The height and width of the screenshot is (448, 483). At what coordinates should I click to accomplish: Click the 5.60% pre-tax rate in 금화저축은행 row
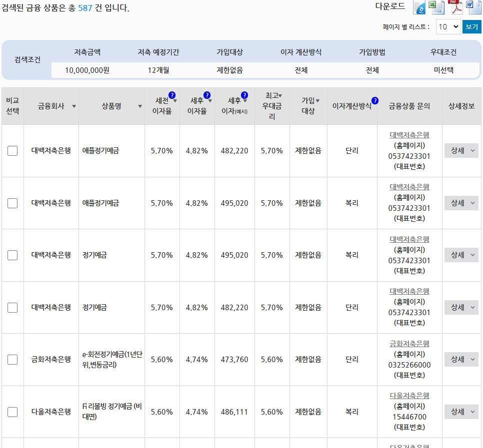click(x=161, y=360)
